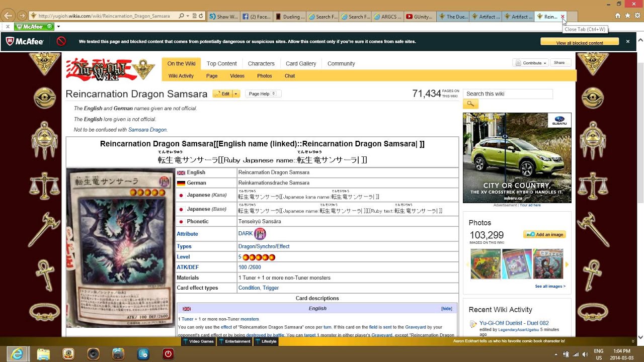644x362 pixels.
Task: Switch to the ARGCS tab
Action: [x=388, y=17]
